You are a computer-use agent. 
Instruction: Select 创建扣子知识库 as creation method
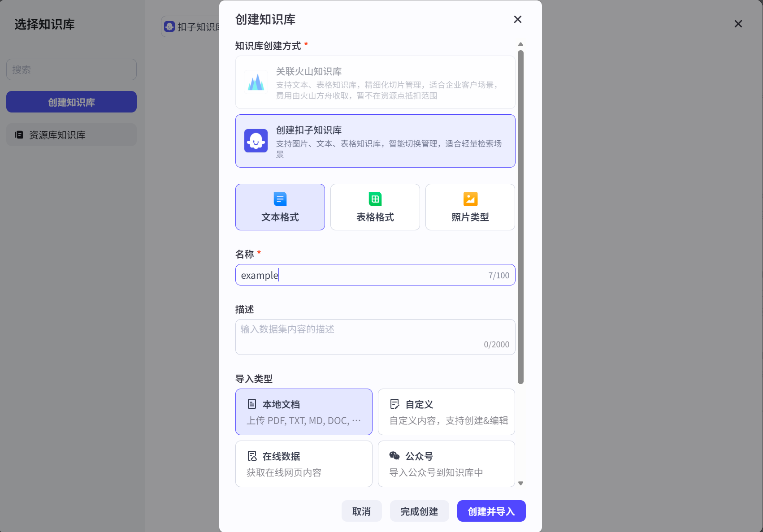375,140
